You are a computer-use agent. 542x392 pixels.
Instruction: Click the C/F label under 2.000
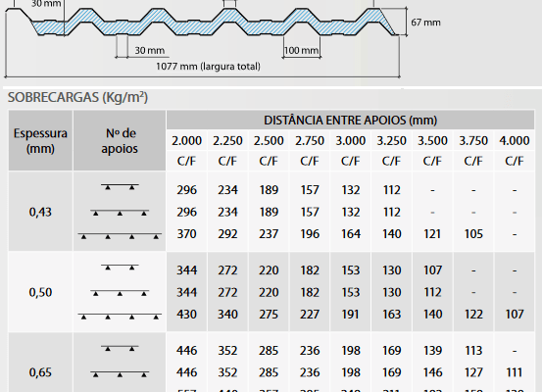tap(186, 161)
